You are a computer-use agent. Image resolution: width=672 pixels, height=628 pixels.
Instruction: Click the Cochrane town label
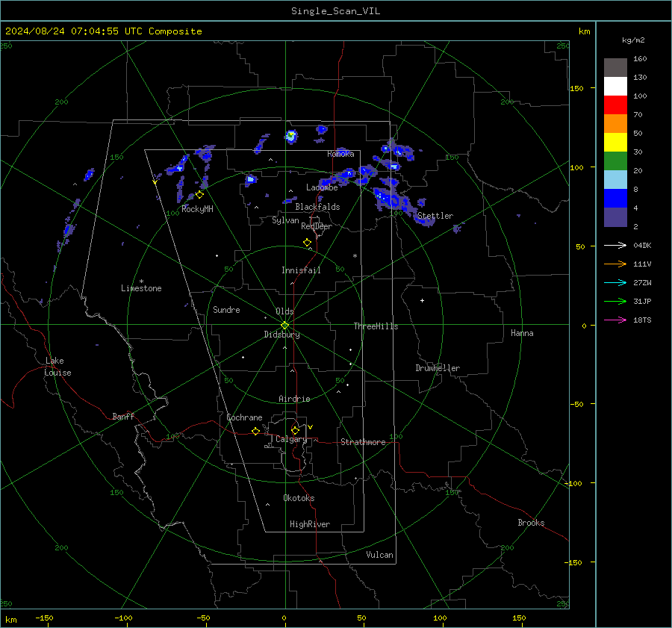click(x=244, y=417)
